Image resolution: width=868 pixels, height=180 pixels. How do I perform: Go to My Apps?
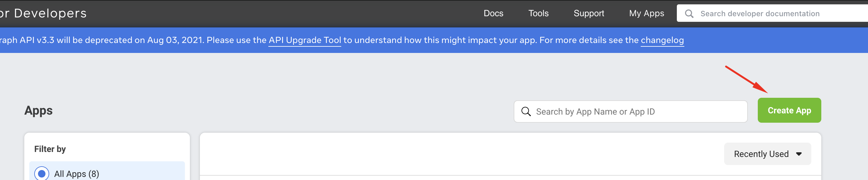646,13
